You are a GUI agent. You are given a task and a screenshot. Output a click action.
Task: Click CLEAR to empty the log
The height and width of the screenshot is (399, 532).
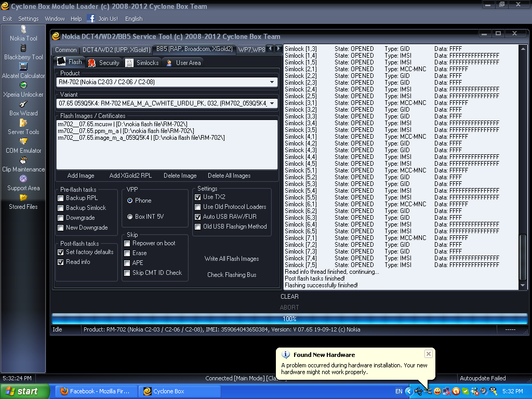click(x=289, y=297)
